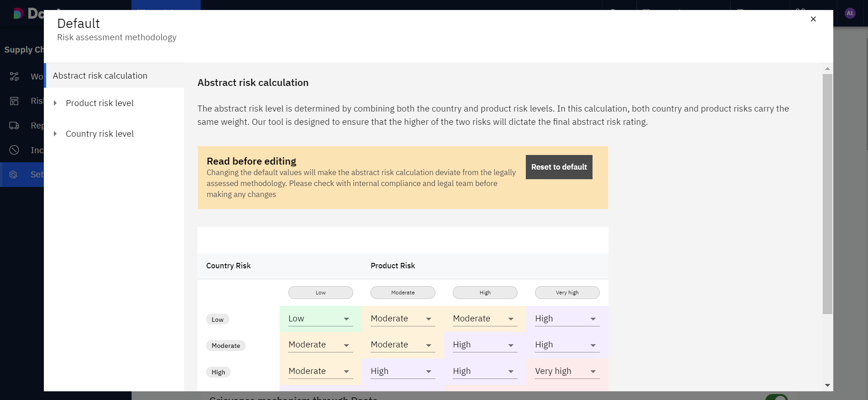Select the Abstract risk calculation tab
The height and width of the screenshot is (400, 868).
(100, 76)
